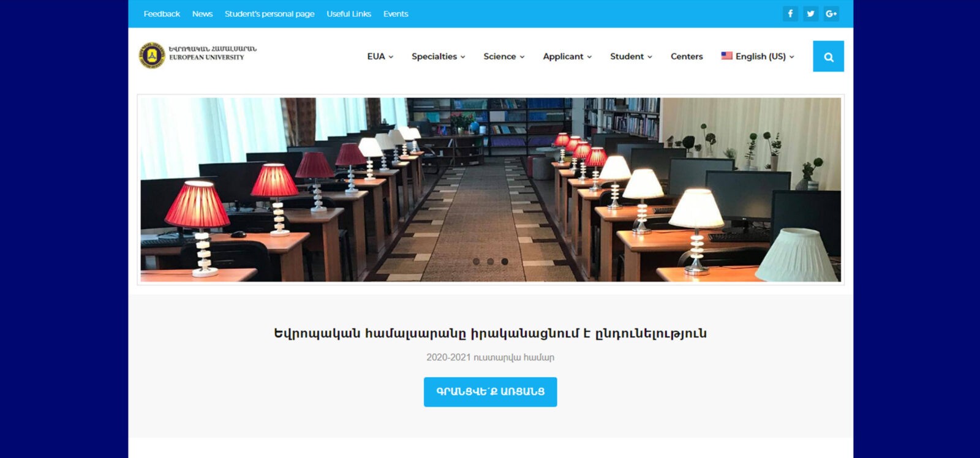Open the English (US) language dropdown

(x=758, y=56)
